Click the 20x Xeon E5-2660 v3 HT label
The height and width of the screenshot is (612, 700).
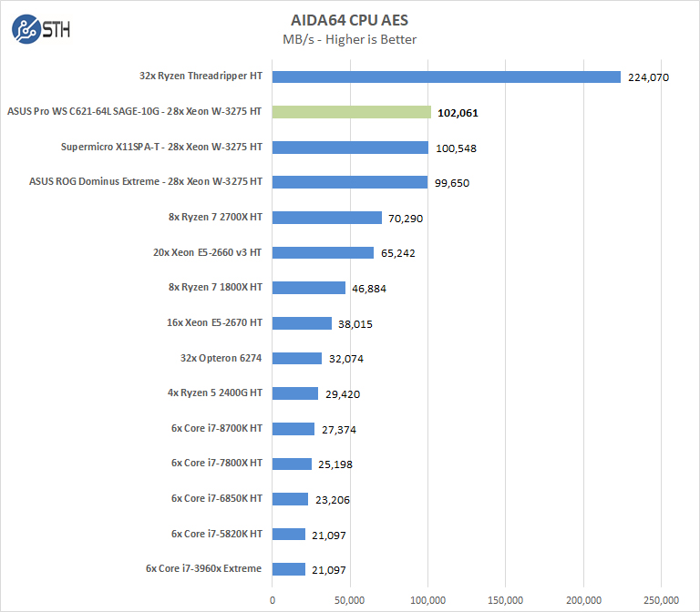[207, 253]
